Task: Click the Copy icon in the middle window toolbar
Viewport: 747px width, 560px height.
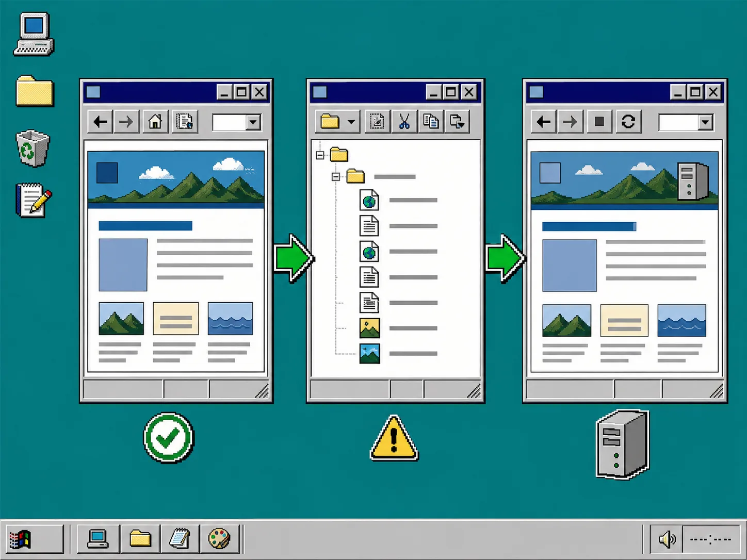Action: click(x=431, y=122)
